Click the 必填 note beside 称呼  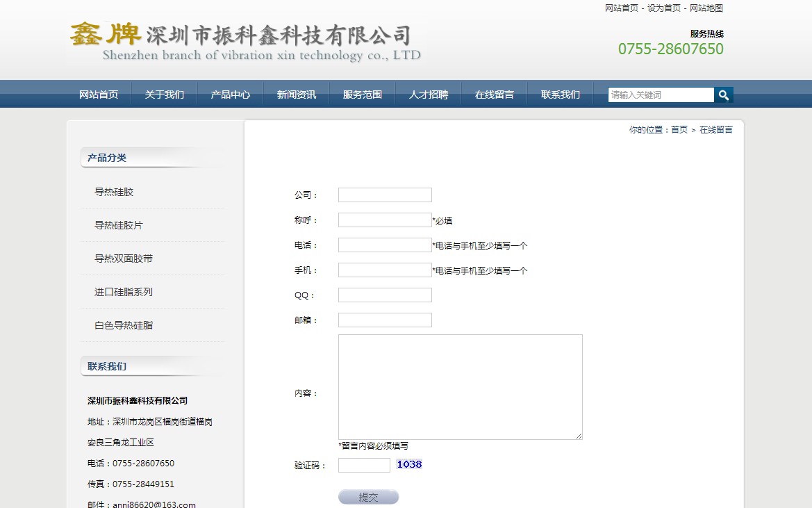pos(442,221)
